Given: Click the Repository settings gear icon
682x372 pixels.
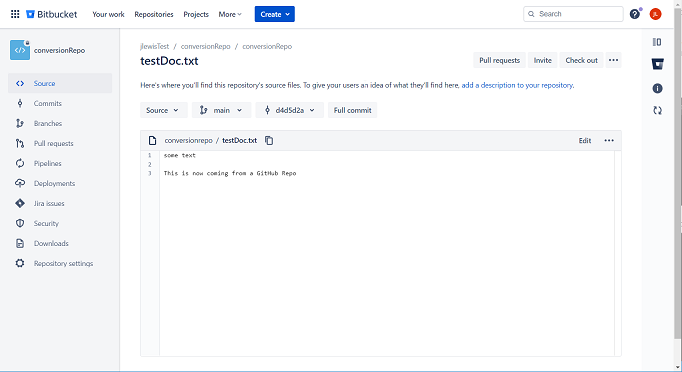Looking at the screenshot, I should (x=20, y=263).
